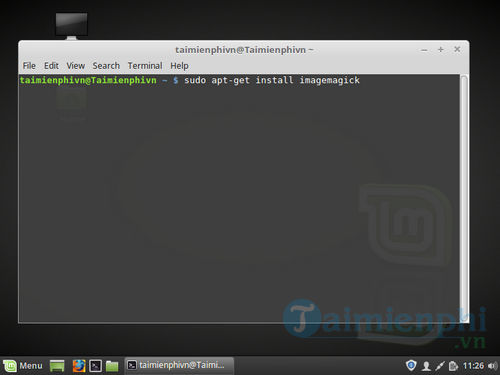Click the terminal window title bar text

point(244,50)
